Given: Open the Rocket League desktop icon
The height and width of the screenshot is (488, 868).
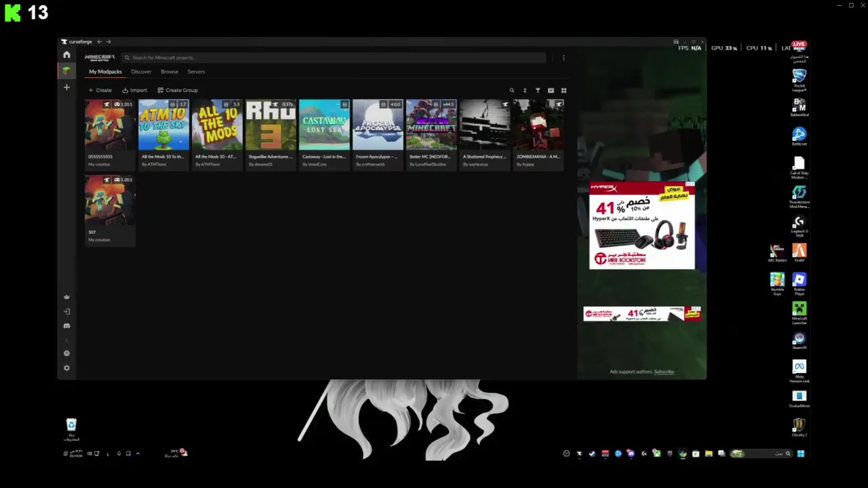Looking at the screenshot, I should point(800,80).
